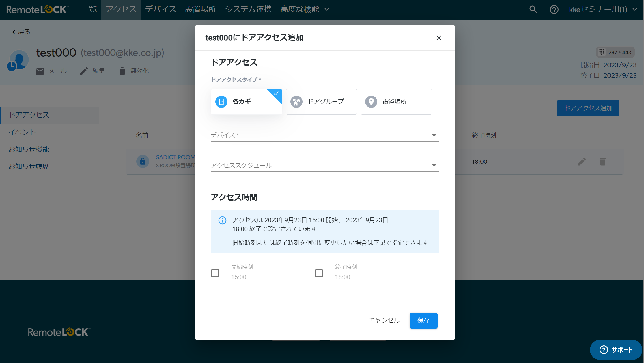The height and width of the screenshot is (363, 644).
Task: Click the キャンセル button
Action: (384, 321)
